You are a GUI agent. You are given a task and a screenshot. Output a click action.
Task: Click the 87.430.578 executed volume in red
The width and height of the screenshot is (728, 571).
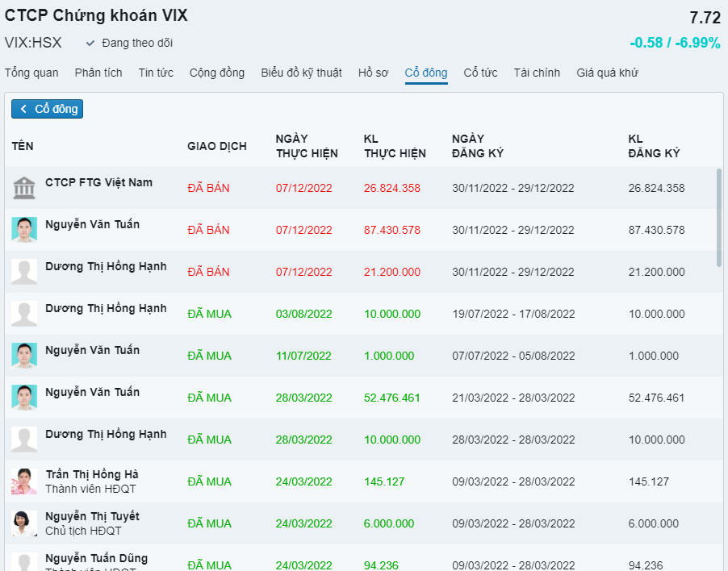pos(392,230)
